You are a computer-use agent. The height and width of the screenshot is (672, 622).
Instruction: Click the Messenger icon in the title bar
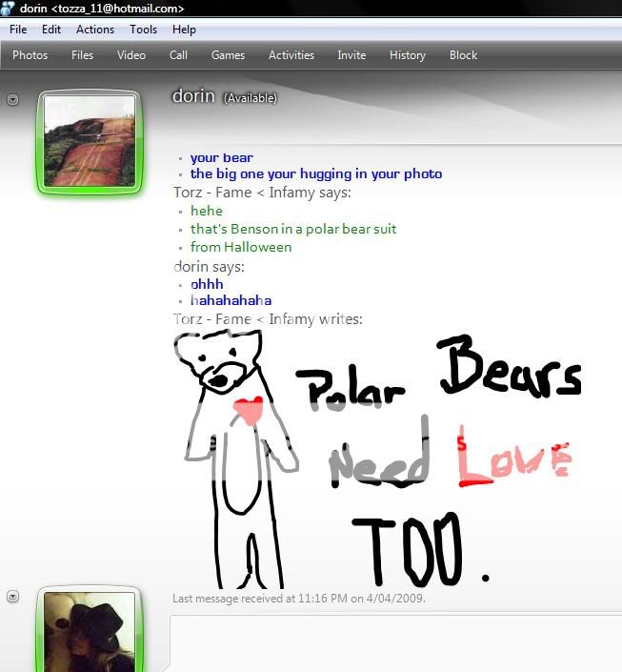click(x=9, y=9)
